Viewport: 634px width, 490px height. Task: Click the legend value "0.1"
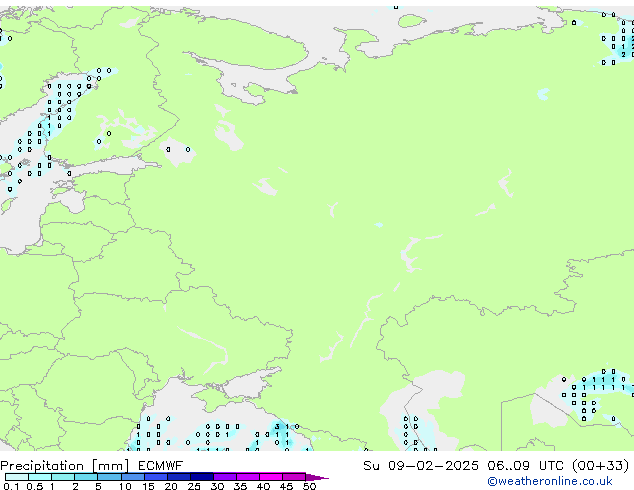tap(11, 486)
